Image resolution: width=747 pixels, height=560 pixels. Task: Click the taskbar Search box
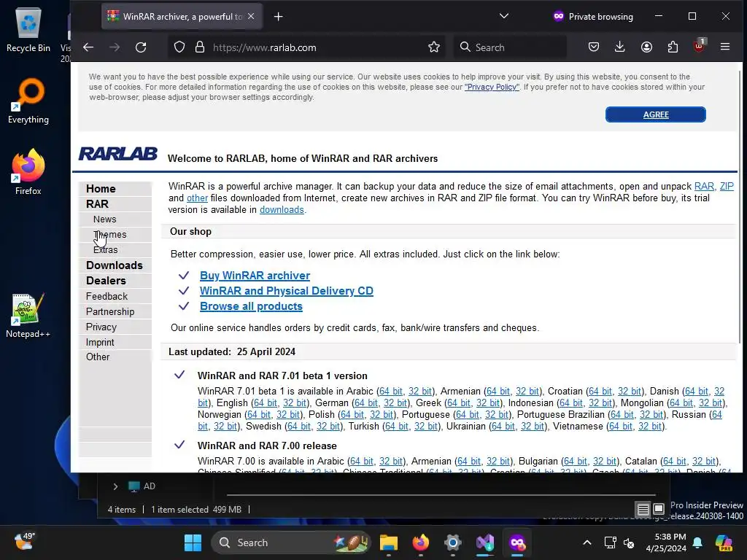(x=291, y=542)
